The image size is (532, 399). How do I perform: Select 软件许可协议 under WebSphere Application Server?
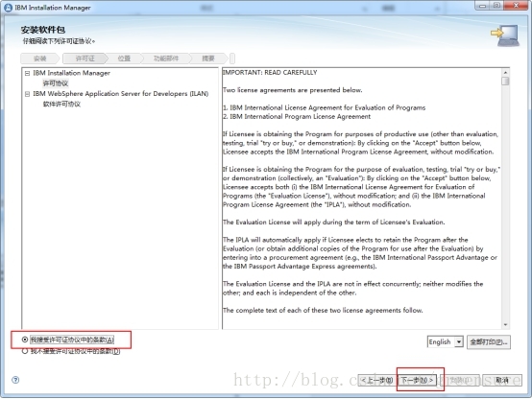click(61, 105)
